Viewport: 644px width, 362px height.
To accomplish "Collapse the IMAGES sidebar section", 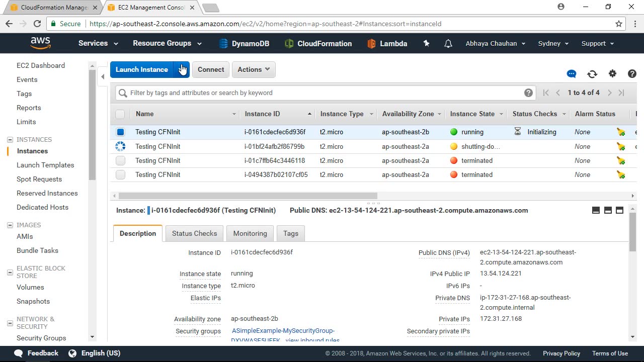I will (x=10, y=225).
